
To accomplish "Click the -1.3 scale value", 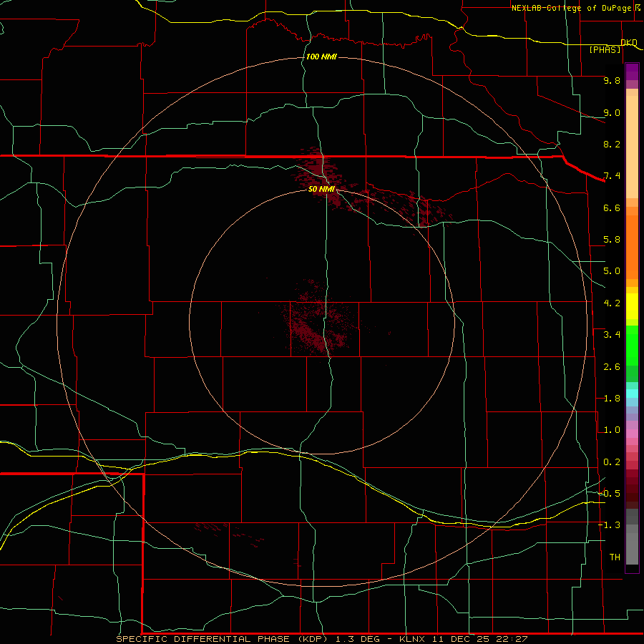I will click(610, 525).
